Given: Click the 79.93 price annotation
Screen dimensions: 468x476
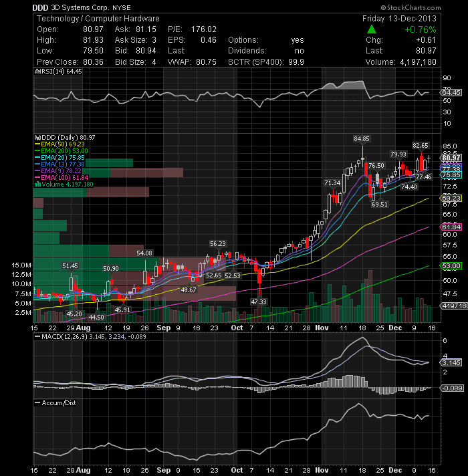Looking at the screenshot, I should (398, 154).
